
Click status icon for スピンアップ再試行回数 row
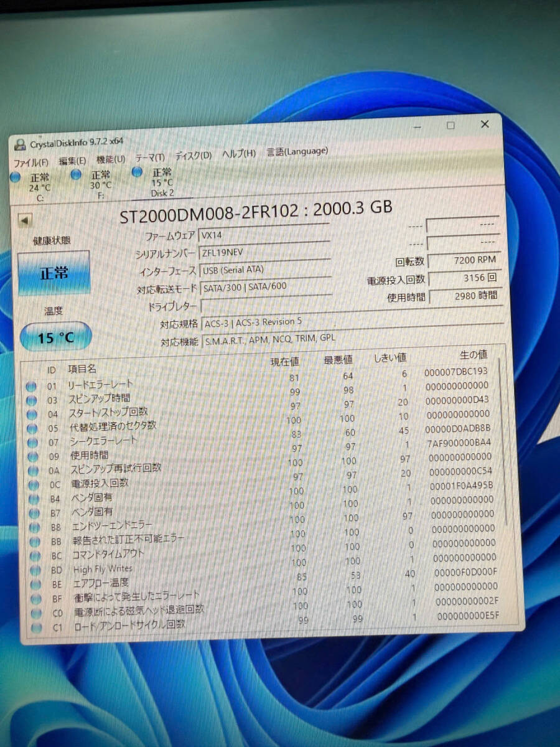point(33,471)
